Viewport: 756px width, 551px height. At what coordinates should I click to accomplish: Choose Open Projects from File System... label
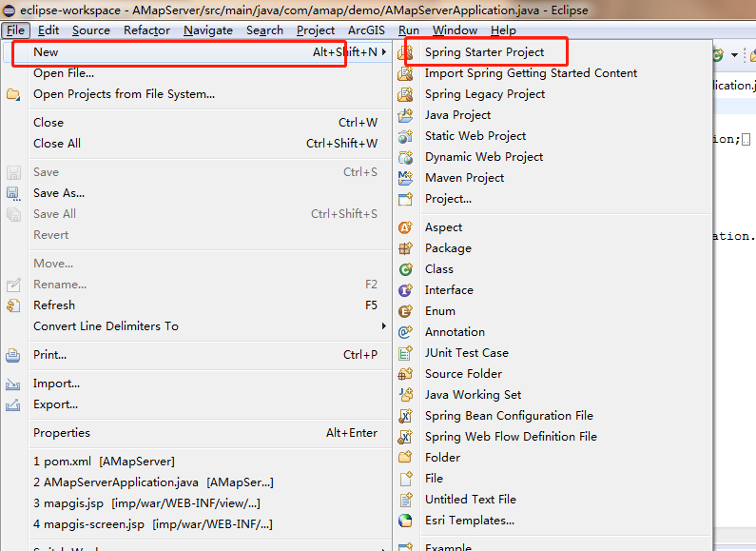(124, 94)
